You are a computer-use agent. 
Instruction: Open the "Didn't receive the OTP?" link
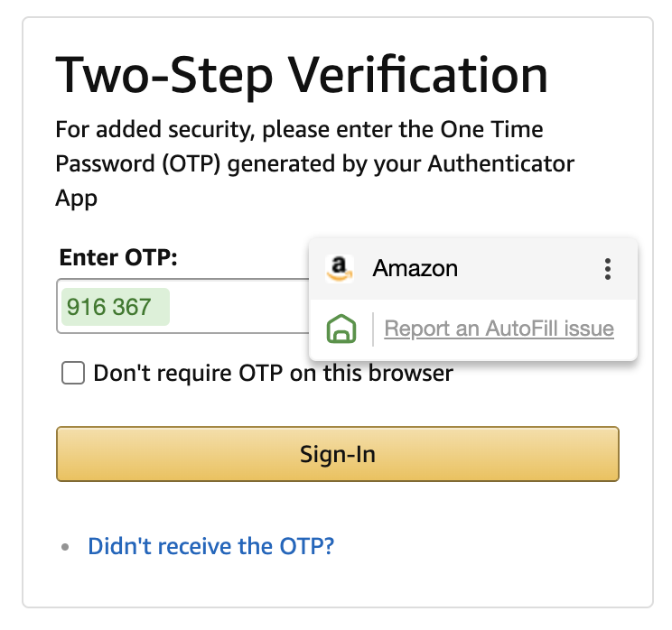210,546
